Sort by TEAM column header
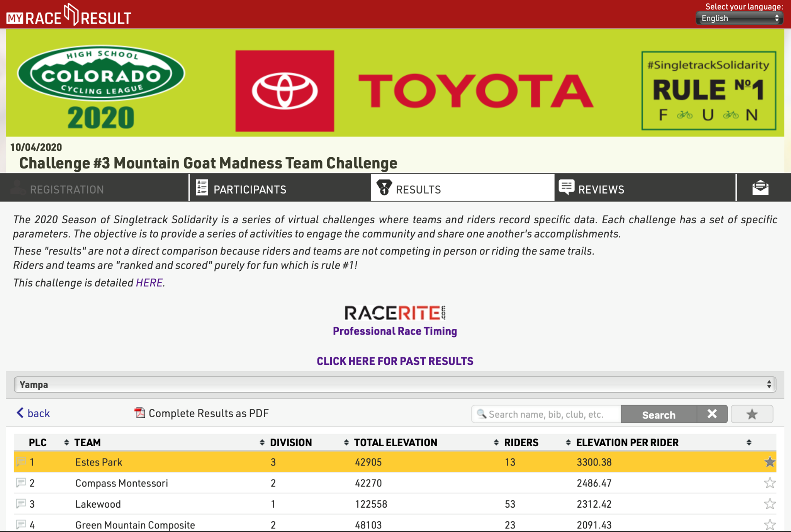791x532 pixels. [x=88, y=442]
